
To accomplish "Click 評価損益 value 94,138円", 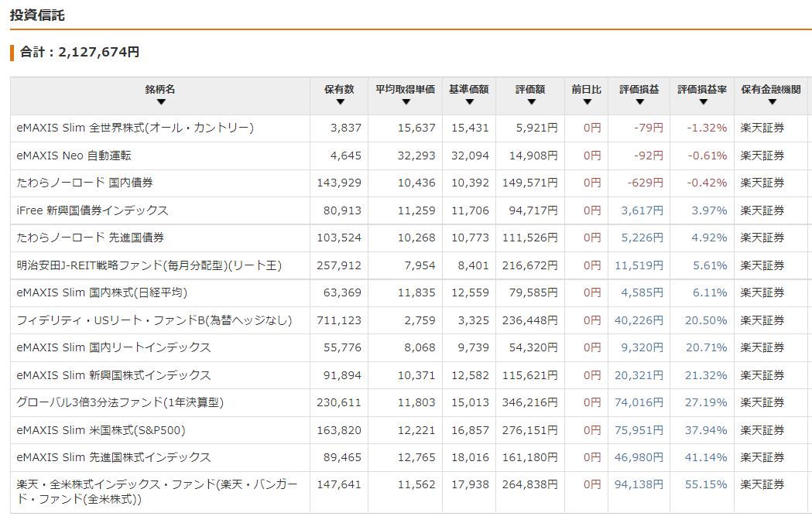I will [x=639, y=484].
